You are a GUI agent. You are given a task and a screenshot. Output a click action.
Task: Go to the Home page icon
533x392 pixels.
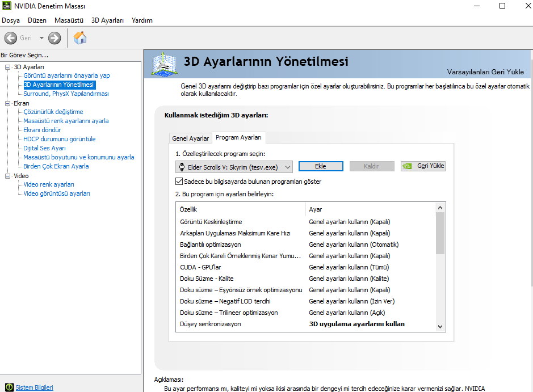80,37
